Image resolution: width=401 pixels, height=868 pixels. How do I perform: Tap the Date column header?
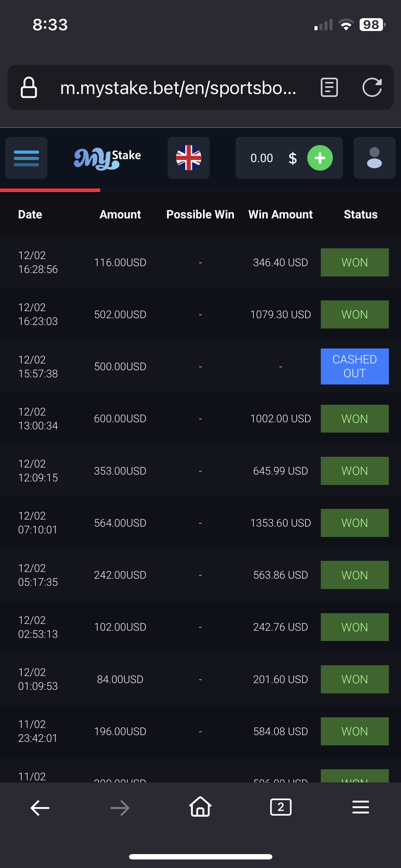pos(30,215)
